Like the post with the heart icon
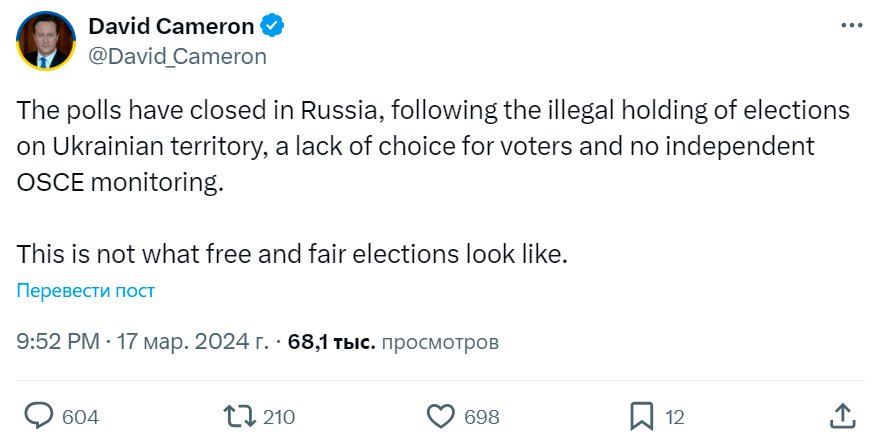 pyautogui.click(x=441, y=415)
